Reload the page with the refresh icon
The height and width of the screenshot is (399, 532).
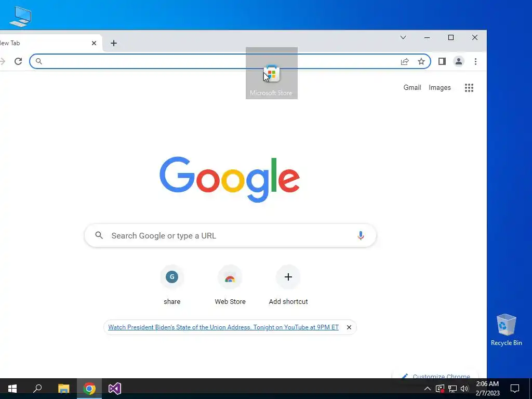[x=18, y=61]
